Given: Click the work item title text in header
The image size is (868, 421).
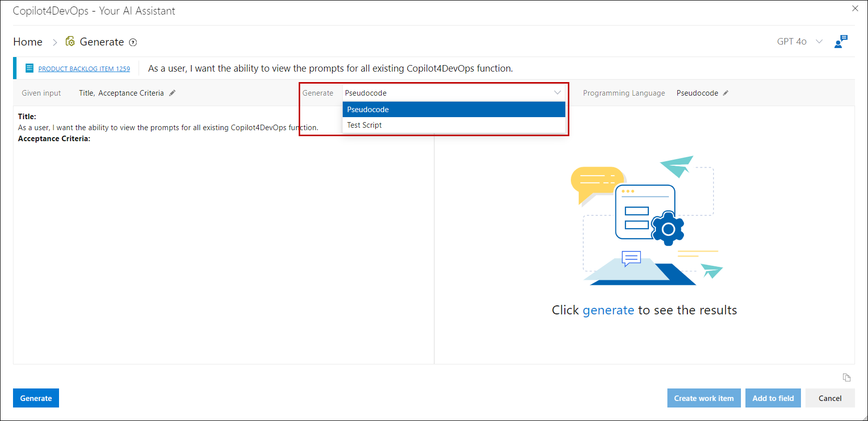Looking at the screenshot, I should (330, 69).
